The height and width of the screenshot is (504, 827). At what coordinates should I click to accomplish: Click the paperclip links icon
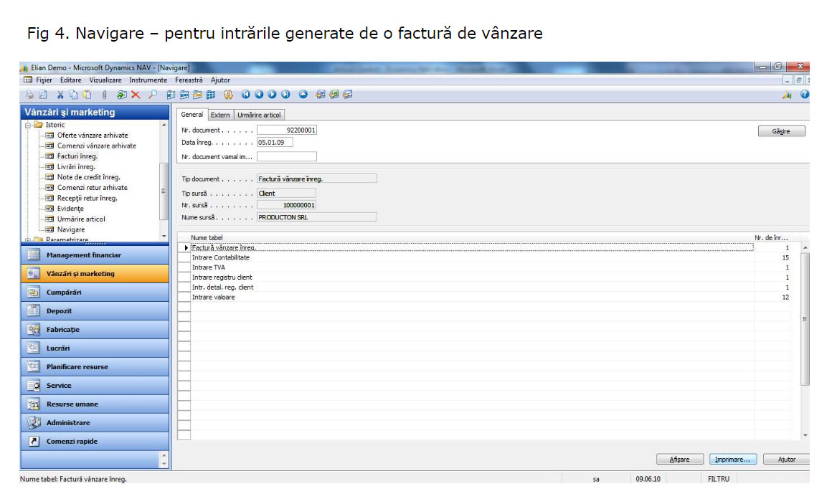pyautogui.click(x=105, y=95)
